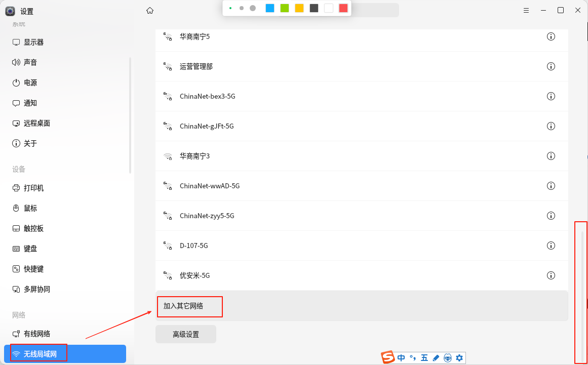Open info for 华商南宁5 network
The height and width of the screenshot is (365, 588).
(x=551, y=36)
